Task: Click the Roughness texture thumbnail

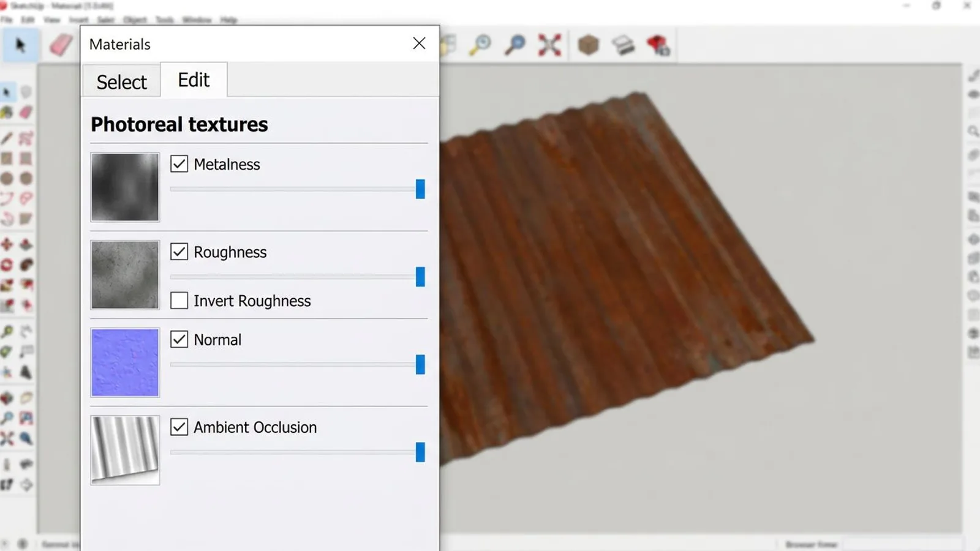Action: click(x=125, y=275)
